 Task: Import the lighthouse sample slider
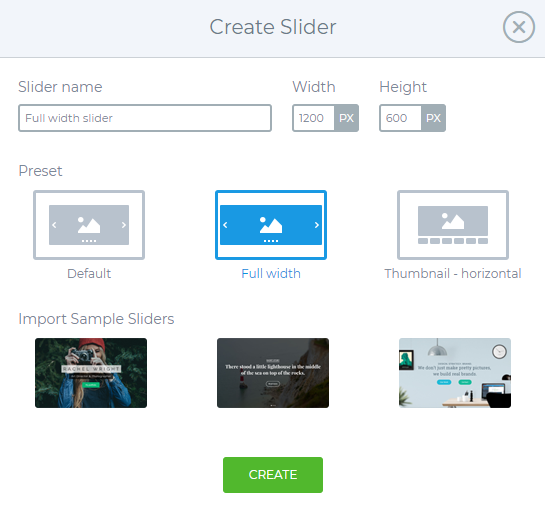(273, 373)
